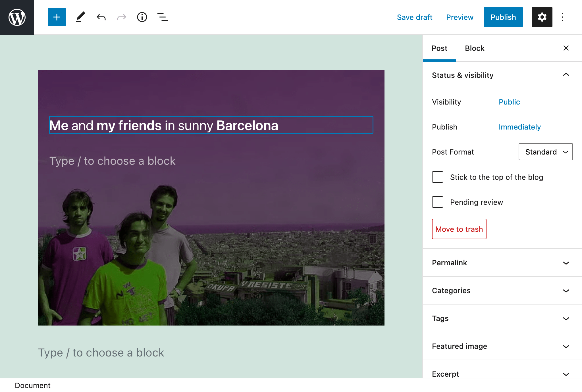Click the WordPress logo
Image resolution: width=582 pixels, height=392 pixels.
tap(17, 17)
